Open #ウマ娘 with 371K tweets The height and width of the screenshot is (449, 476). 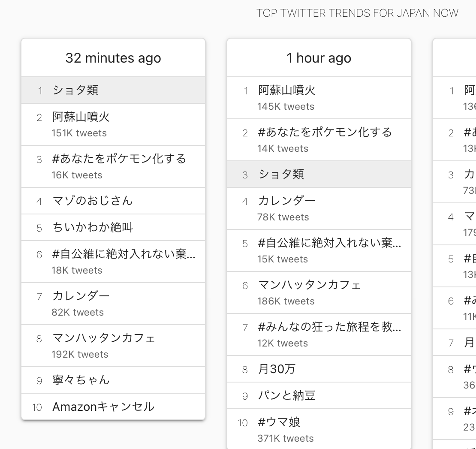coord(319,429)
